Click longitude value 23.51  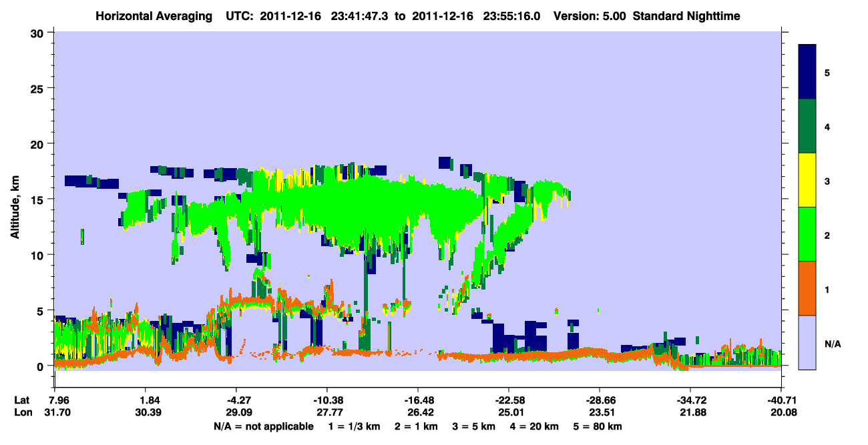click(601, 412)
